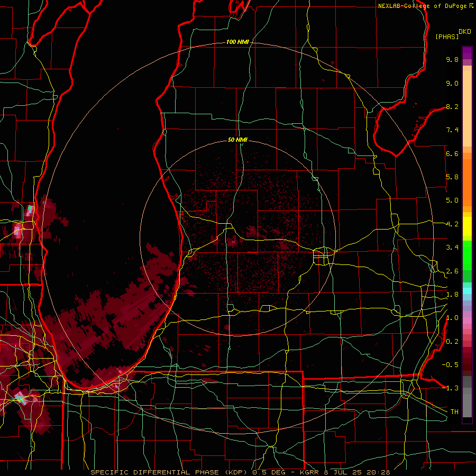Screen dimensions: 476x476
Task: Click the TH threshold label
Action: (454, 412)
